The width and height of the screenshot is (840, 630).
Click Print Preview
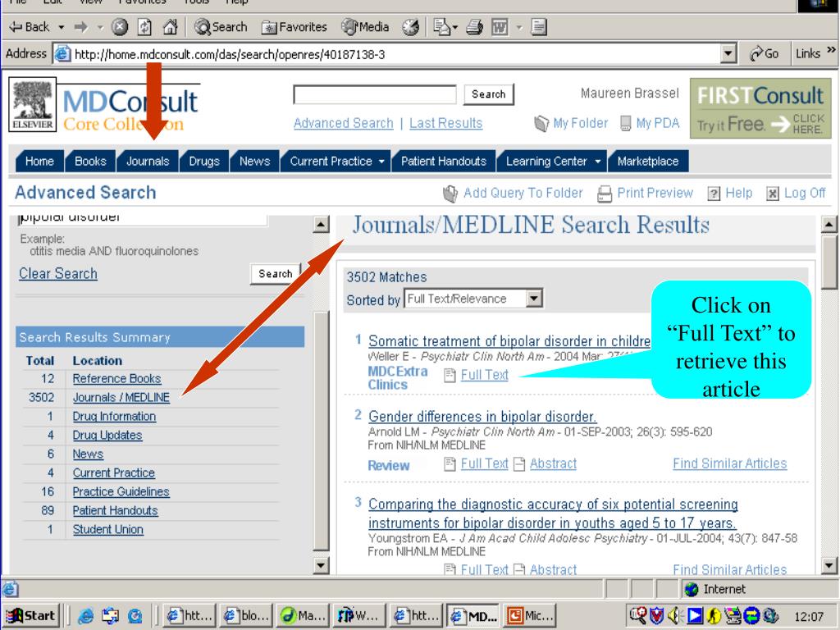[x=645, y=194]
